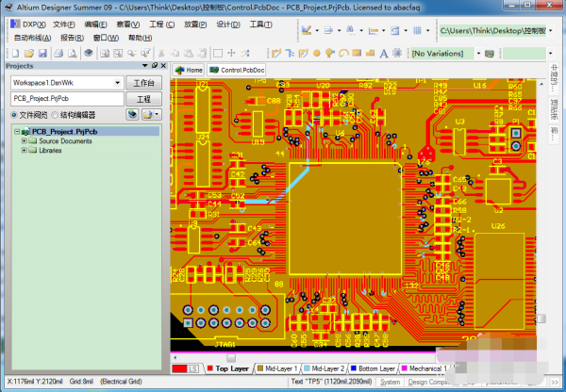566x392 pixels.
Task: Place a text string with the A icon
Action: [x=383, y=54]
